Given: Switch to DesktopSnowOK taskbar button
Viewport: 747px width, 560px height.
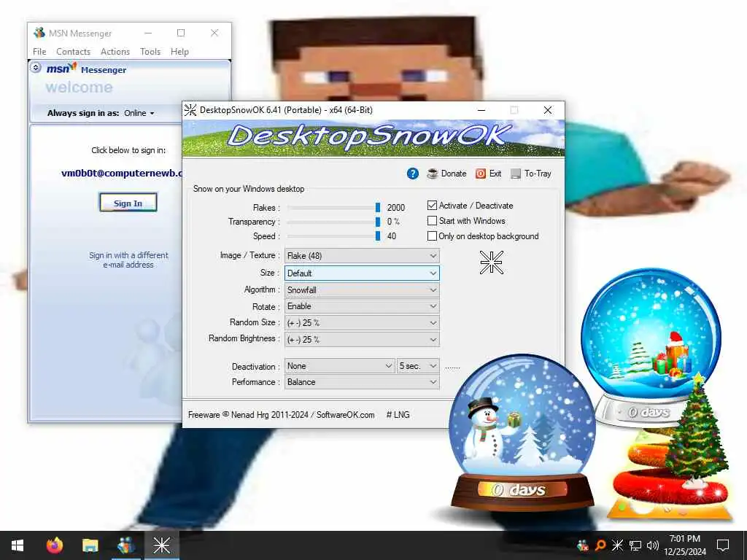Looking at the screenshot, I should pos(161,545).
